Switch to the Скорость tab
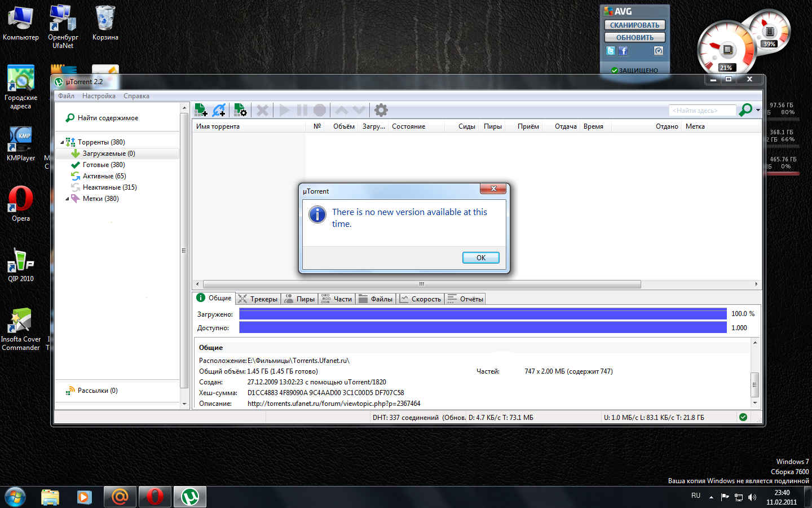This screenshot has height=508, width=812. click(x=420, y=299)
